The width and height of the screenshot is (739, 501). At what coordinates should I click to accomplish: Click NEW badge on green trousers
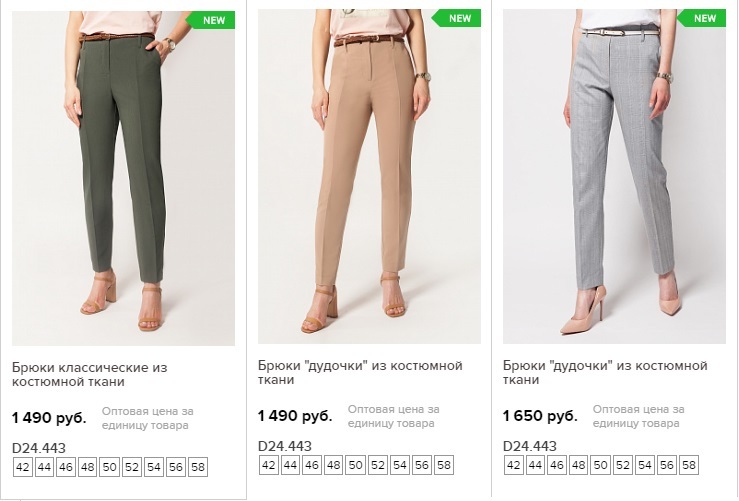pyautogui.click(x=214, y=20)
